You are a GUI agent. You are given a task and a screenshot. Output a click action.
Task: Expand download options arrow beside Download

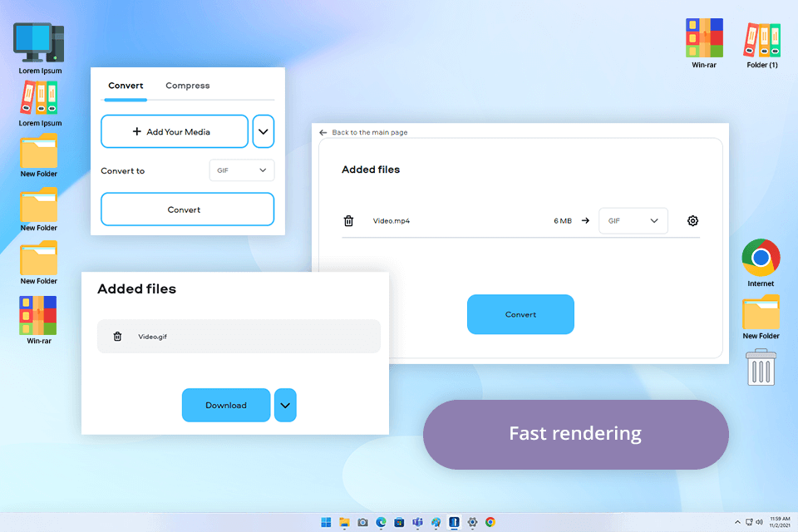285,406
